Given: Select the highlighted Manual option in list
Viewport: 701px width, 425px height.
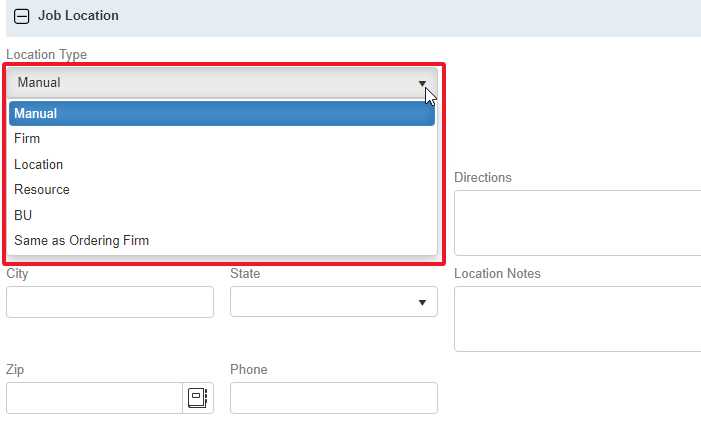Looking at the screenshot, I should click(222, 114).
